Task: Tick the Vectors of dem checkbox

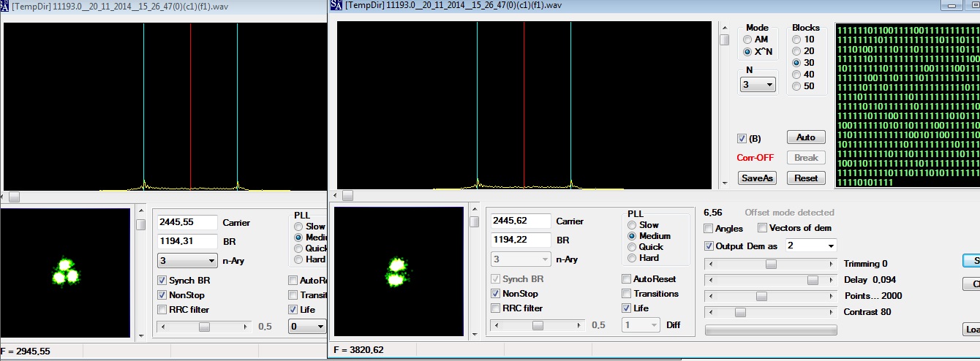Action: pos(763,228)
